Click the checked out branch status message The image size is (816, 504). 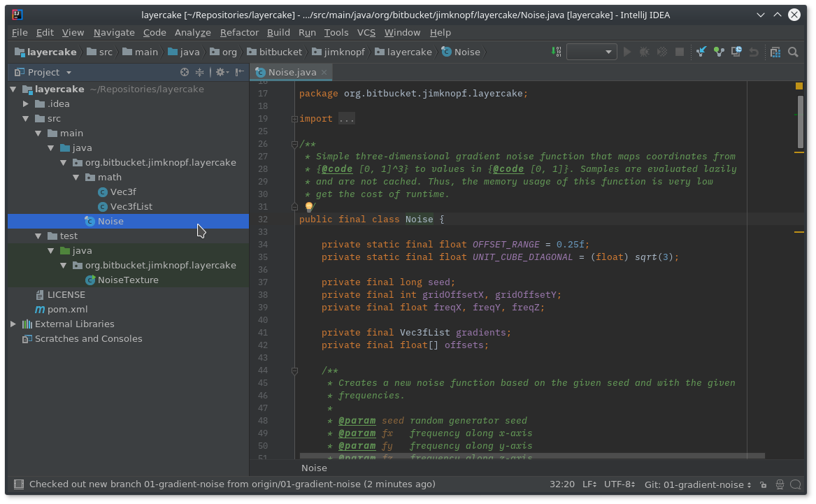click(x=232, y=484)
